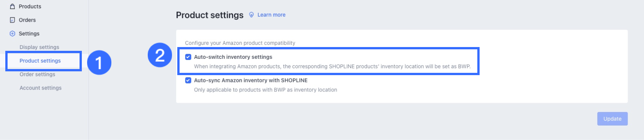Click the blue circle numbered 2
Image resolution: width=644 pixels, height=140 pixels.
pyautogui.click(x=160, y=55)
